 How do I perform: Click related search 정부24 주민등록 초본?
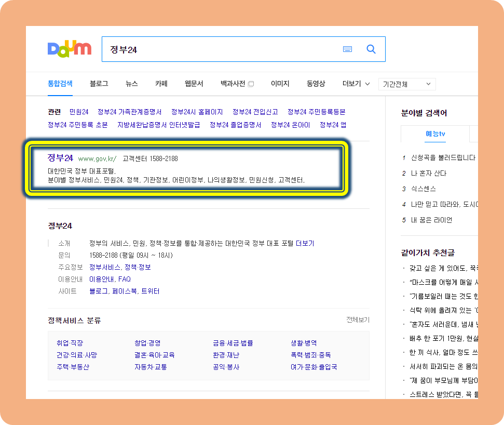tap(78, 125)
